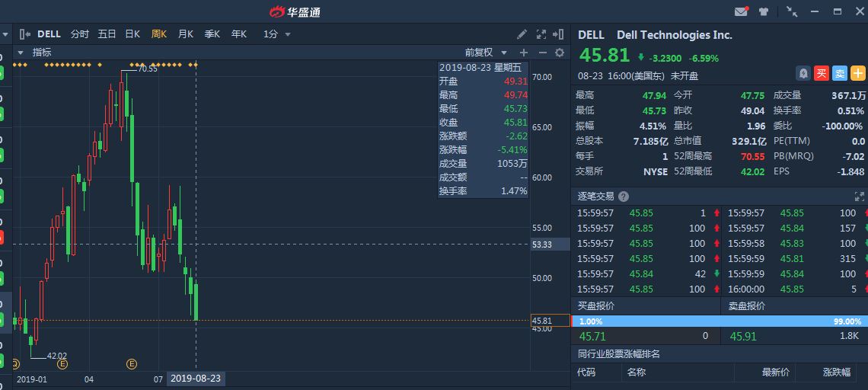Viewport: 868px width, 390px height.
Task: Click the 总市值 value 329.1亿
Action: point(749,141)
